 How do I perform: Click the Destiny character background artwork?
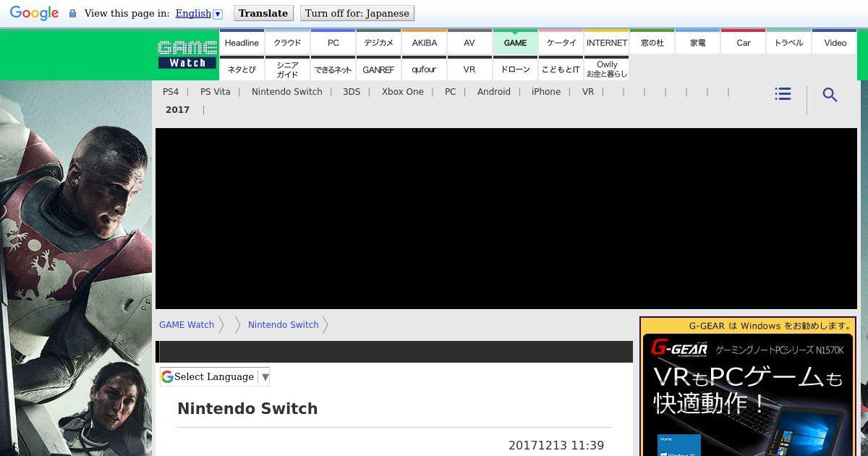[x=76, y=268]
